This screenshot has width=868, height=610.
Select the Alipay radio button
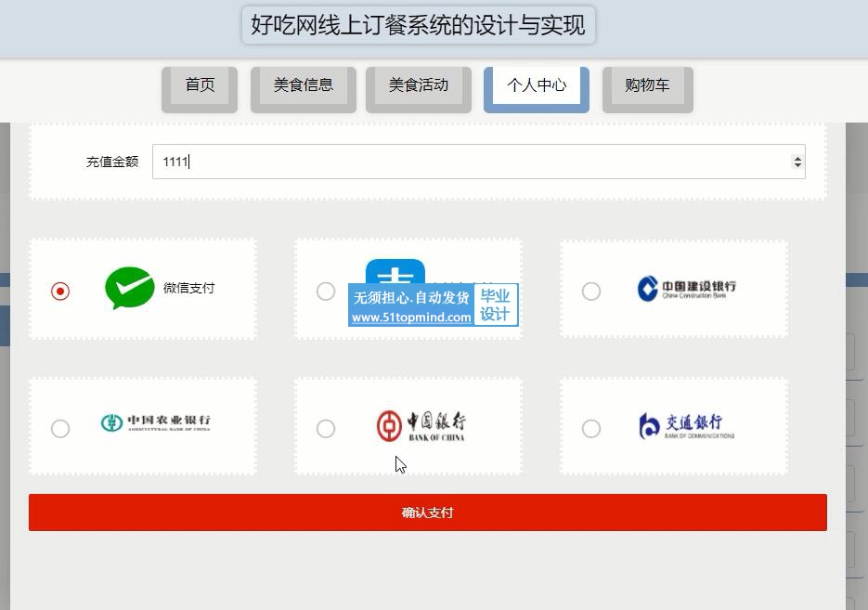[x=326, y=292]
